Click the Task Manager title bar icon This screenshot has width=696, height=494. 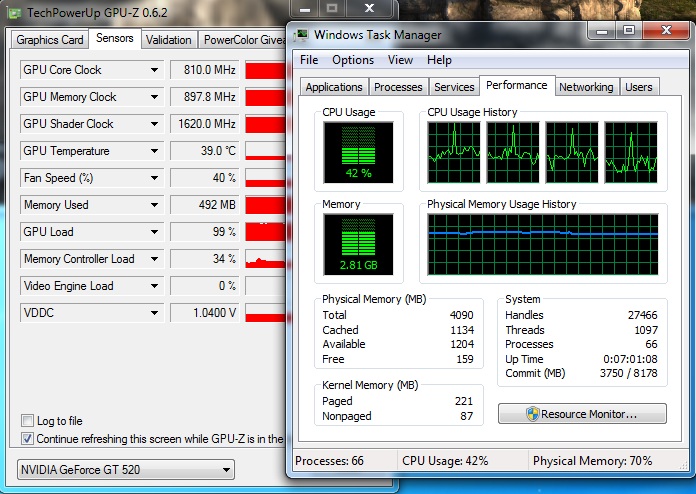(303, 35)
